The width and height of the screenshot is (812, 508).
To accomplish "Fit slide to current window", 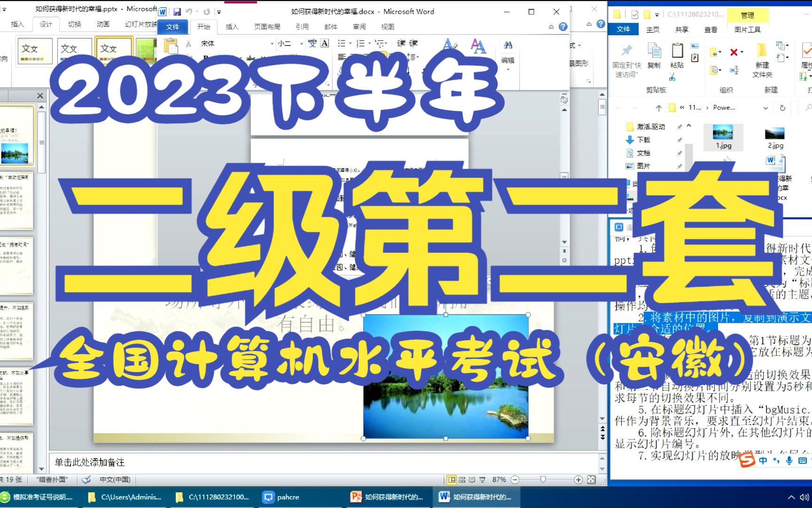I will (x=592, y=480).
